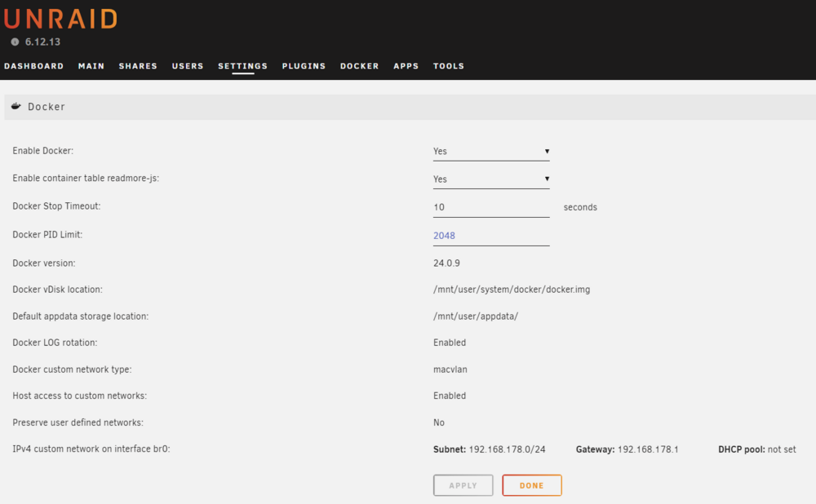The image size is (816, 504).
Task: Click the Apply button
Action: click(463, 485)
